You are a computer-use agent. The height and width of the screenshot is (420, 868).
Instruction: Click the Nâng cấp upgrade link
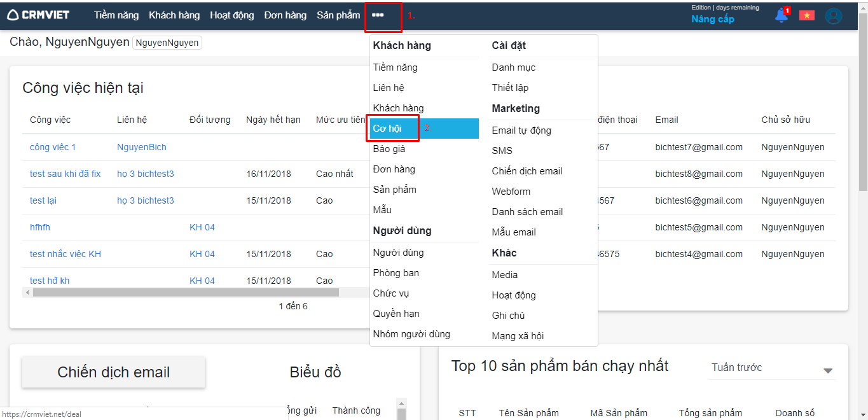(712, 19)
